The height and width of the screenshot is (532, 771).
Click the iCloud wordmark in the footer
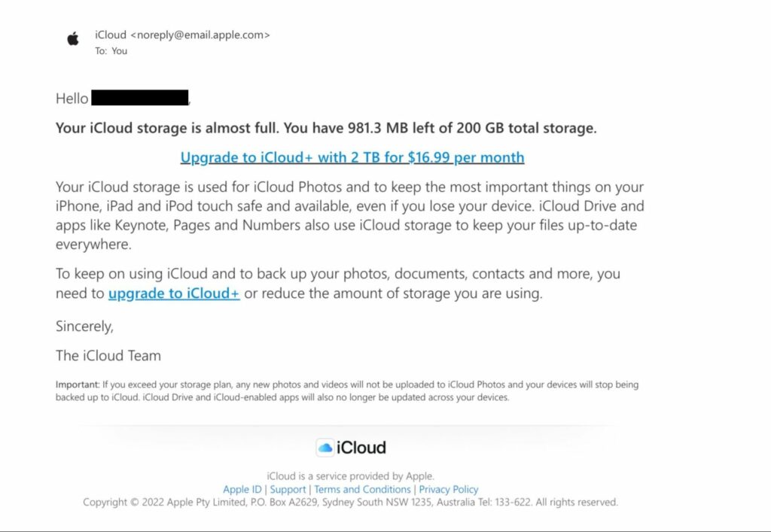(361, 448)
